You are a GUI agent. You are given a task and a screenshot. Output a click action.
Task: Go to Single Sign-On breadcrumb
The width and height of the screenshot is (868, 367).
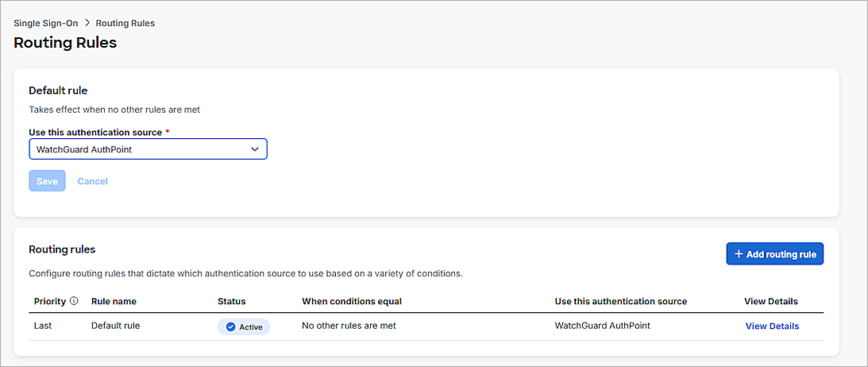[x=46, y=23]
